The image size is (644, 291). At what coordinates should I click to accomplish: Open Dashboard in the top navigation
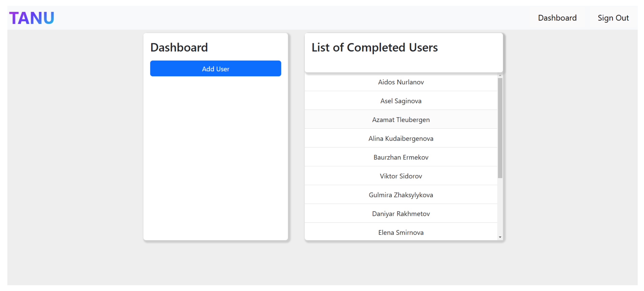557,18
